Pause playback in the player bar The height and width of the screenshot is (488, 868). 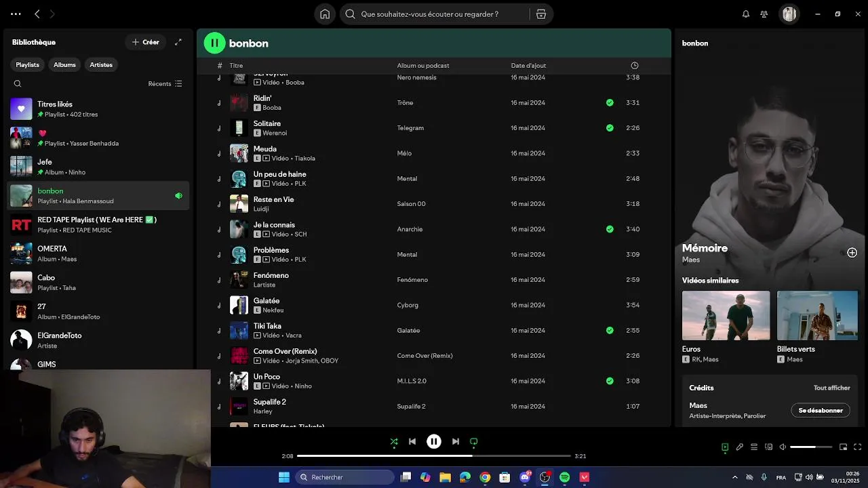(434, 442)
